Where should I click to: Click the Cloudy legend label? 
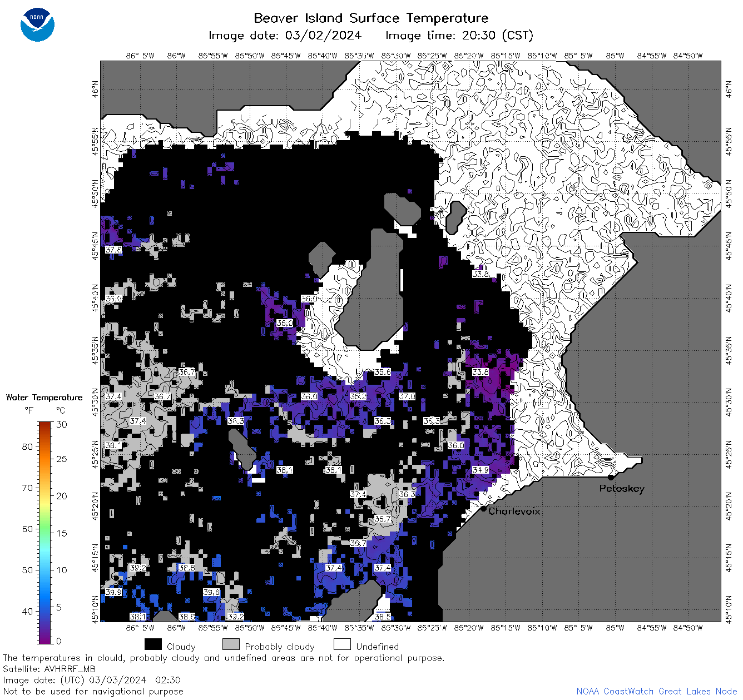click(x=181, y=647)
